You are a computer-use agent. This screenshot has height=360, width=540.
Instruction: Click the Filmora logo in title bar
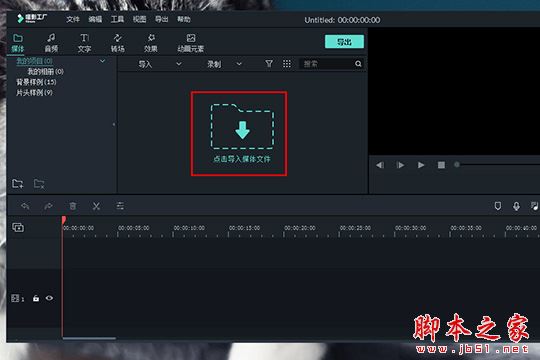32,18
